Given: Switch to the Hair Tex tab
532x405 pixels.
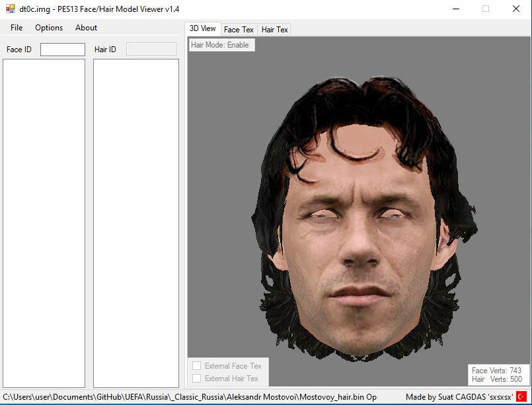Looking at the screenshot, I should click(274, 30).
